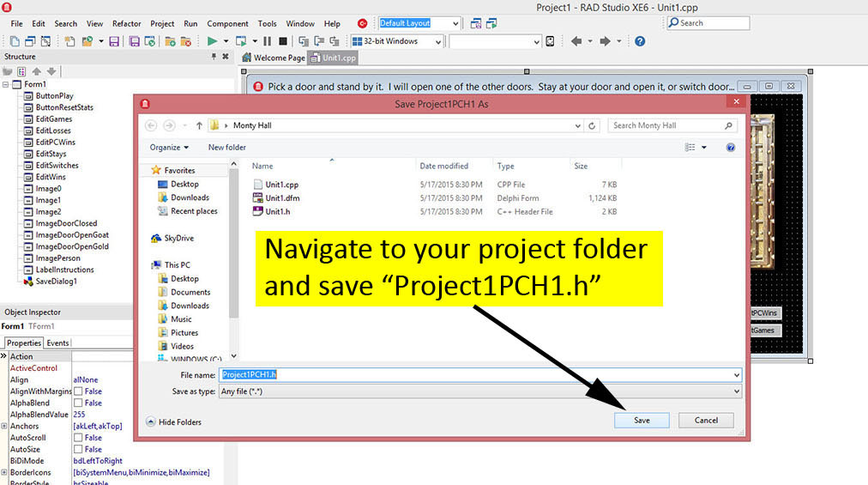Click the Set Debug Desktop icon
Image resolution: width=868 pixels, height=485 pixels.
491,23
